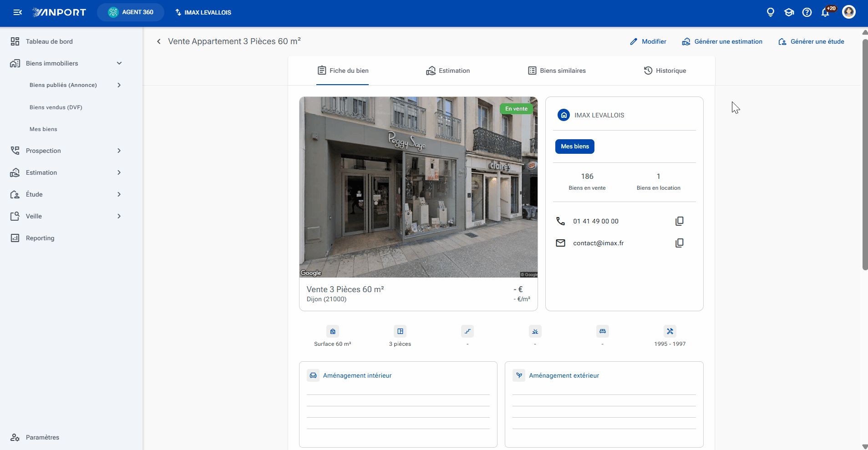The height and width of the screenshot is (450, 868).
Task: Open the help question mark icon
Action: [807, 12]
